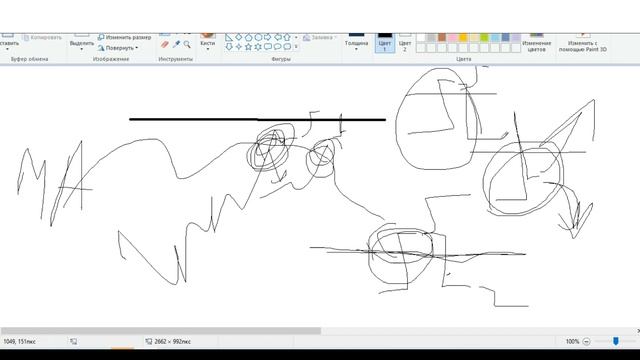Click the Изменить размер resize button
The width and height of the screenshot is (640, 360).
[124, 37]
